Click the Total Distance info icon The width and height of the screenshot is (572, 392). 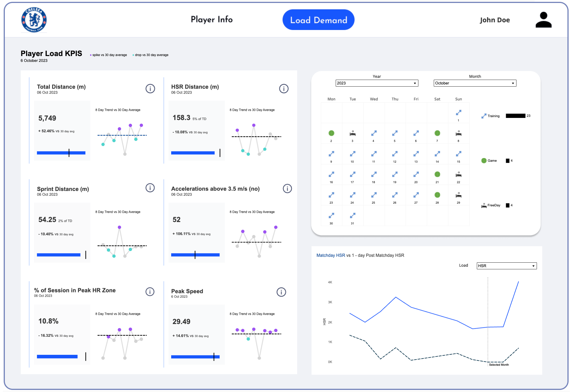(x=150, y=89)
